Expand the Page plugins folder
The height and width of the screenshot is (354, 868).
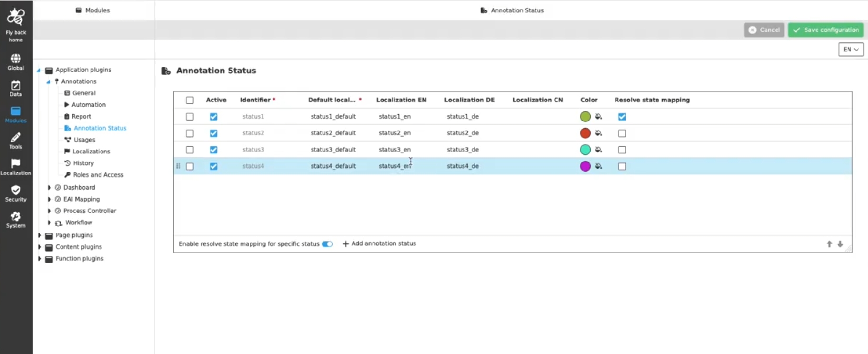tap(40, 235)
